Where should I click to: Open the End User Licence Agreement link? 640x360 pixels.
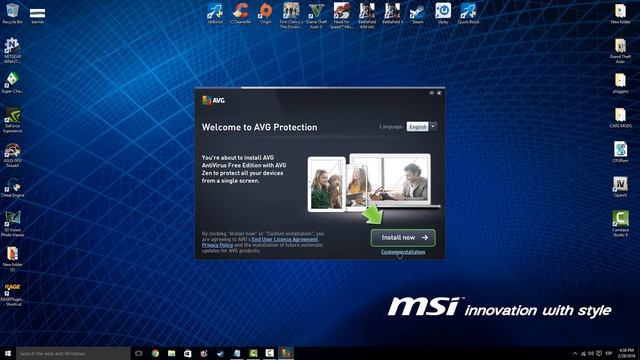point(285,239)
